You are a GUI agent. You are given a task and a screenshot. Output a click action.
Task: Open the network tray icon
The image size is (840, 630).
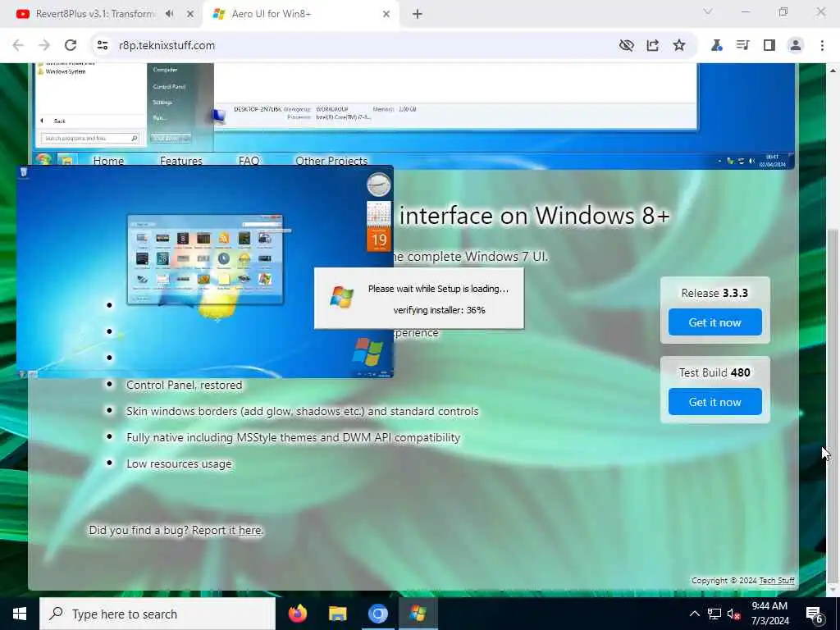pyautogui.click(x=714, y=614)
